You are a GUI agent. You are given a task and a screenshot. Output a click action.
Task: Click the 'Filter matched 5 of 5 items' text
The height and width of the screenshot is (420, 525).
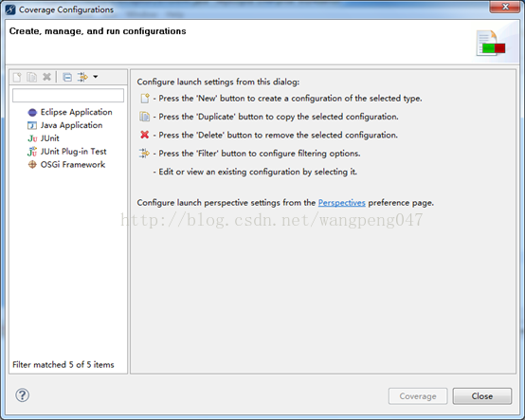click(x=63, y=364)
